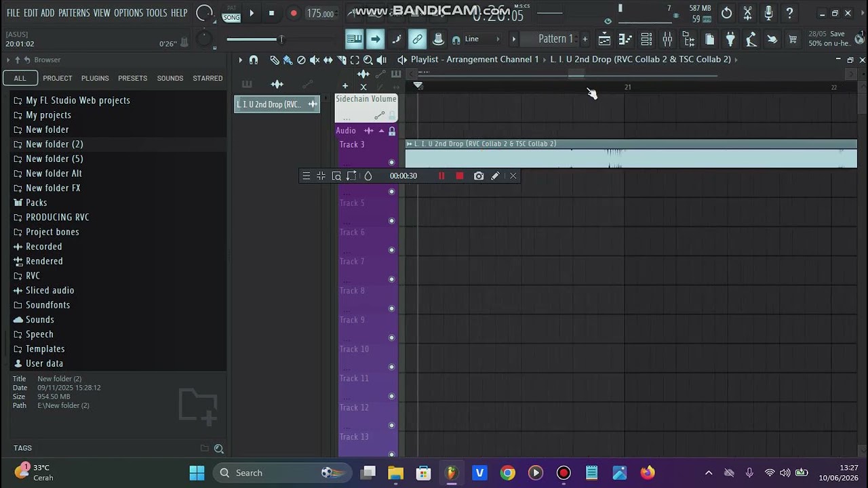This screenshot has width=868, height=488.
Task: Take a screenshot with Bandicam camera icon
Action: [479, 176]
